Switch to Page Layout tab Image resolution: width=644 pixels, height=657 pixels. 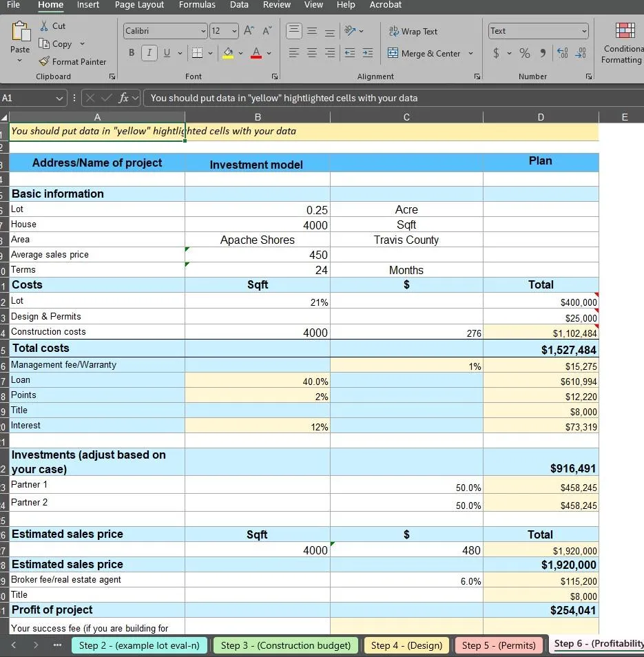(140, 5)
